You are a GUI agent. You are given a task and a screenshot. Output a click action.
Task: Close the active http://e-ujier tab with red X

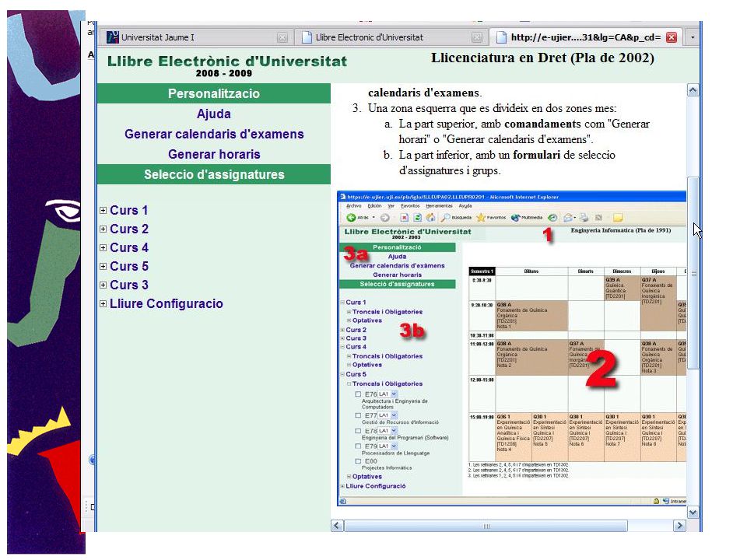click(x=672, y=37)
